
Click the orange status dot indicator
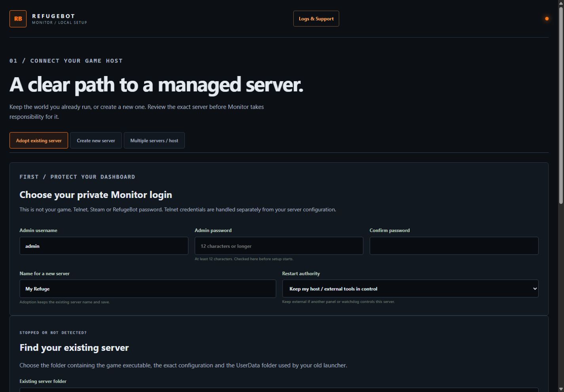[x=547, y=19]
